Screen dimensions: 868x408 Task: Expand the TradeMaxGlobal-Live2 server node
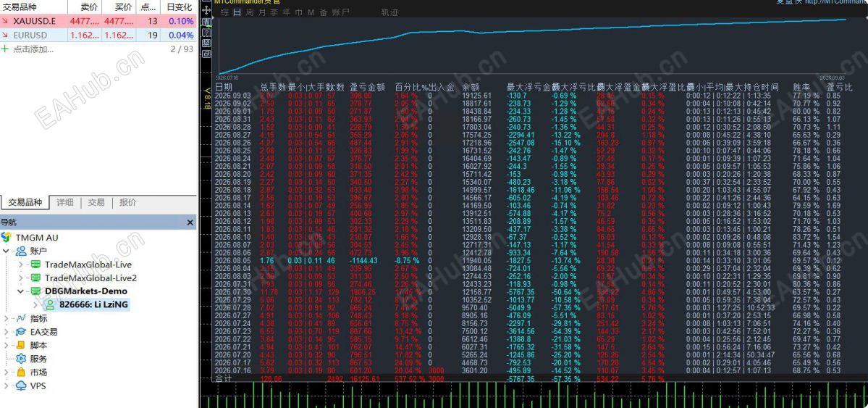(20, 278)
